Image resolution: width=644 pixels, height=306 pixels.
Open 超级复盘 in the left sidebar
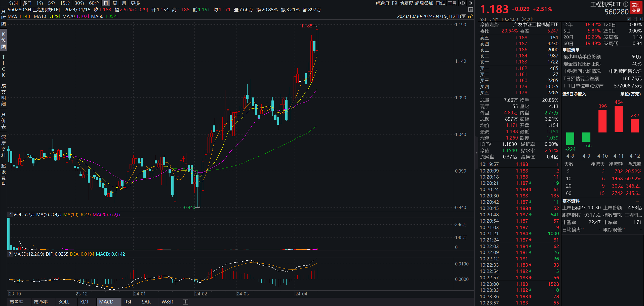pos(4,175)
